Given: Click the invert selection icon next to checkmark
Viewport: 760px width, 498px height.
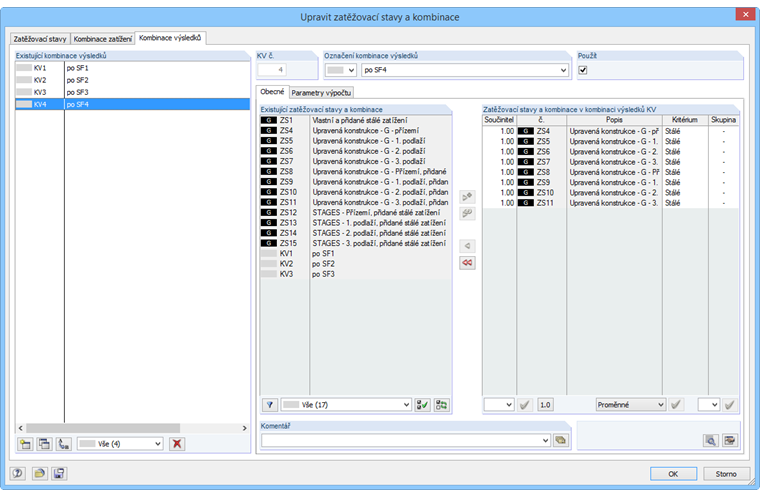Looking at the screenshot, I should (441, 405).
